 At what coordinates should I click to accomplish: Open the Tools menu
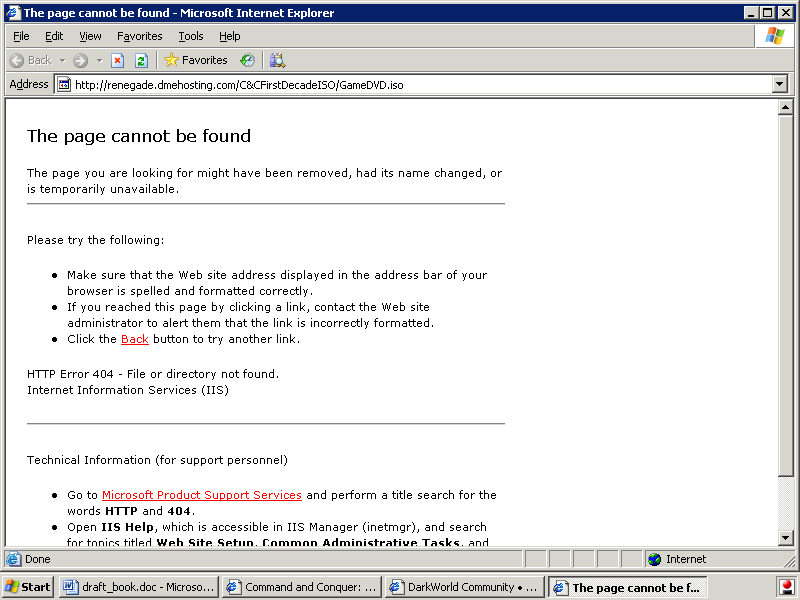point(190,36)
